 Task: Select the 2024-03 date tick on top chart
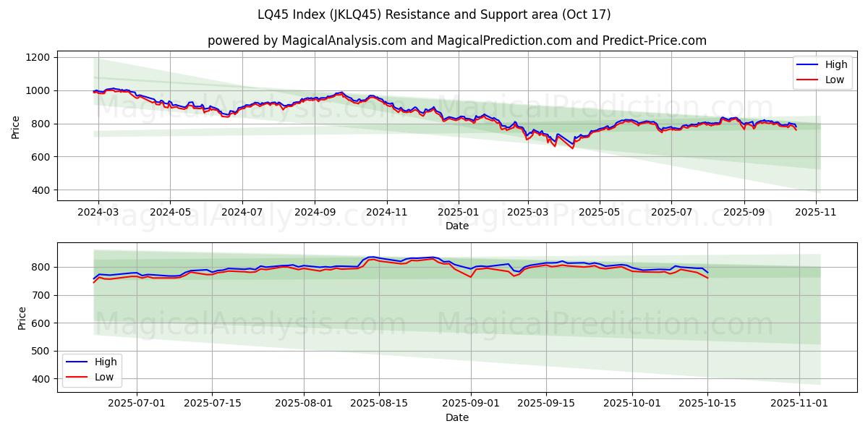(x=98, y=213)
